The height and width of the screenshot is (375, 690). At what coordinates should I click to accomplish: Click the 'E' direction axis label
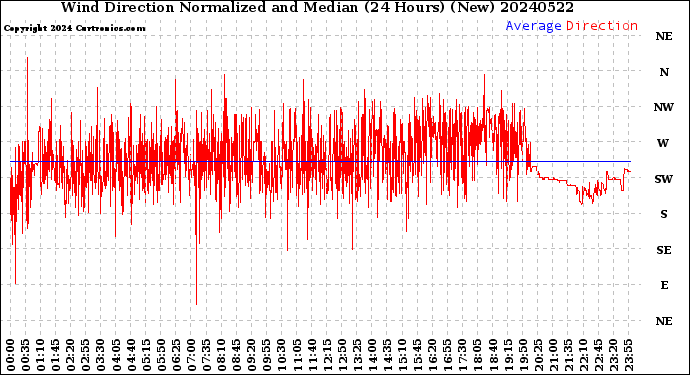tap(664, 285)
